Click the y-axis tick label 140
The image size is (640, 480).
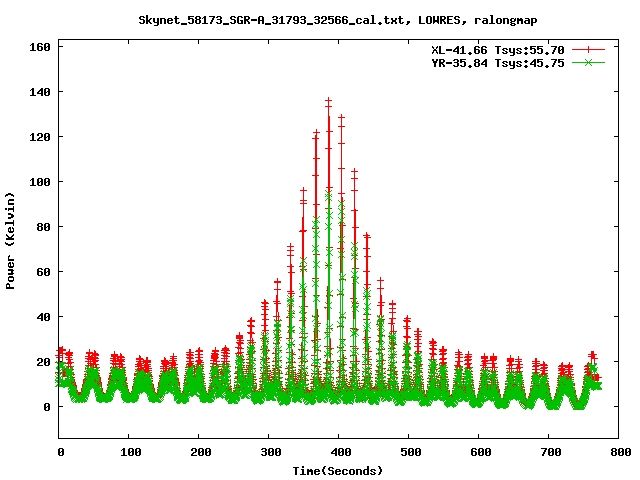(x=40, y=92)
